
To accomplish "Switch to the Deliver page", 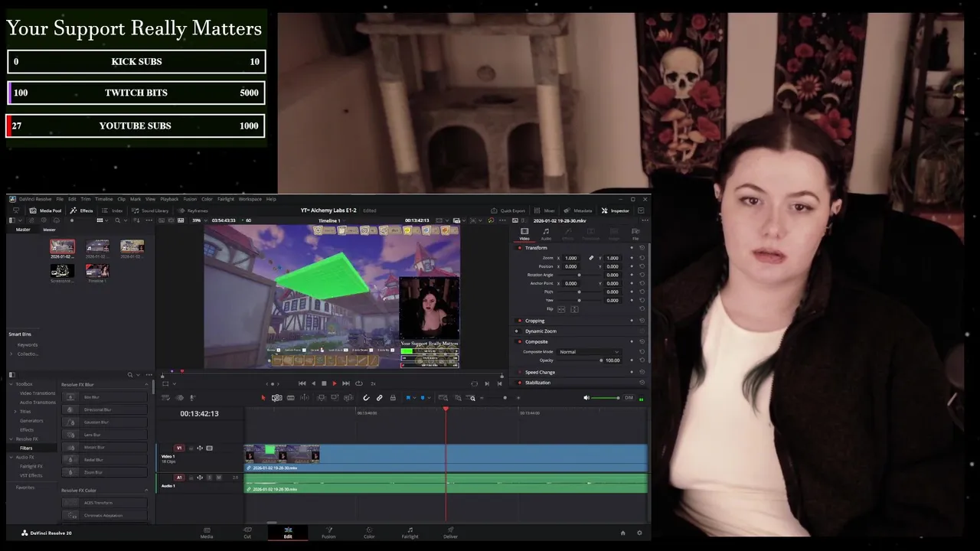I will 450,532.
